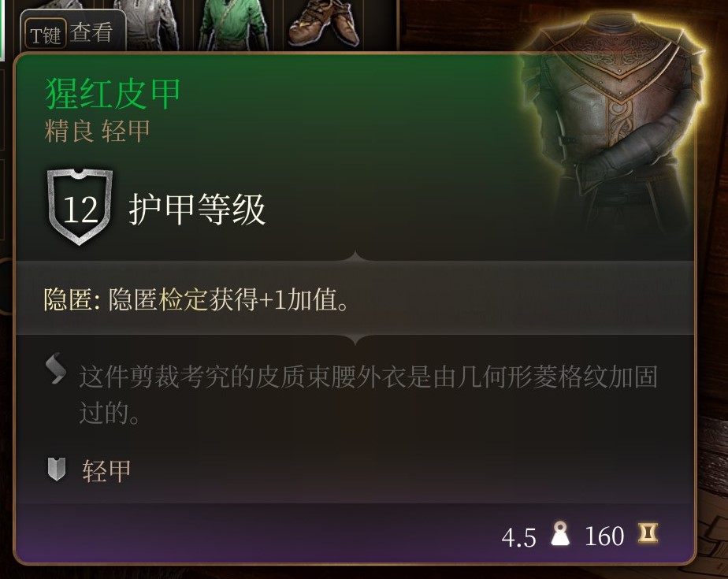Select the green tunic inventory item
Viewport: 728px width, 579px height.
point(234,23)
